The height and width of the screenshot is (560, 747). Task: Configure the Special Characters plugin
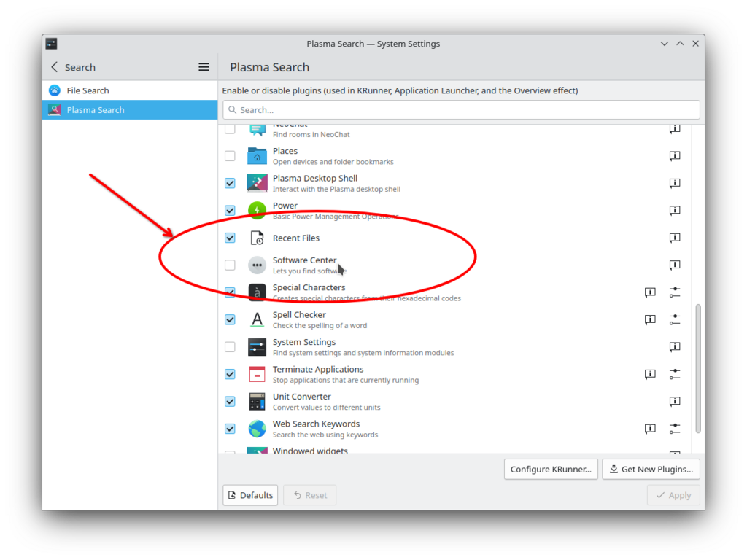[x=675, y=292]
